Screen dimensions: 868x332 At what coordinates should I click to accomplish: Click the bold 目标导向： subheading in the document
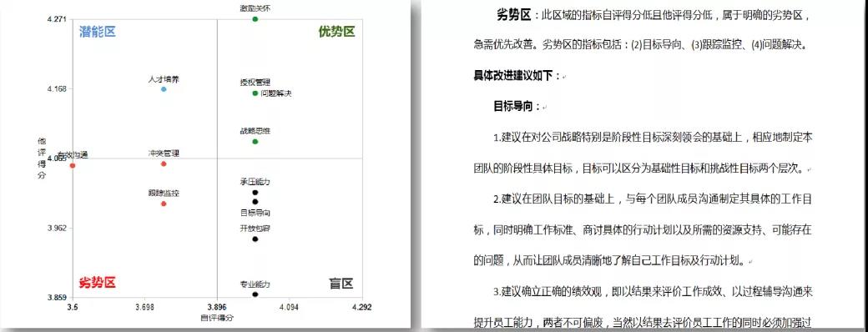(x=517, y=106)
